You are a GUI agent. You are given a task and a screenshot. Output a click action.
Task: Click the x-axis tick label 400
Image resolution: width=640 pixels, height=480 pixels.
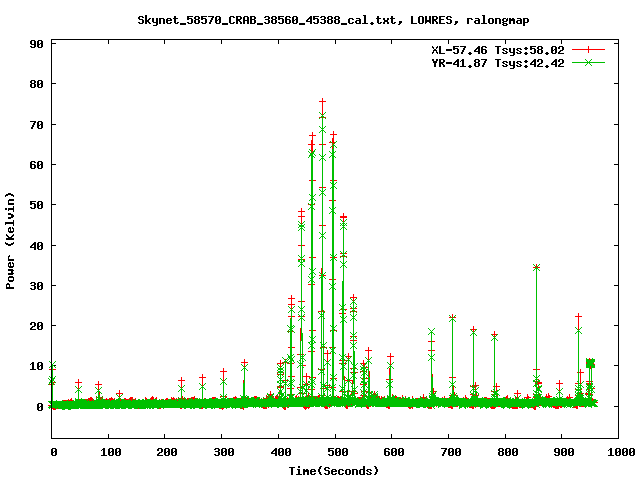pos(281,452)
